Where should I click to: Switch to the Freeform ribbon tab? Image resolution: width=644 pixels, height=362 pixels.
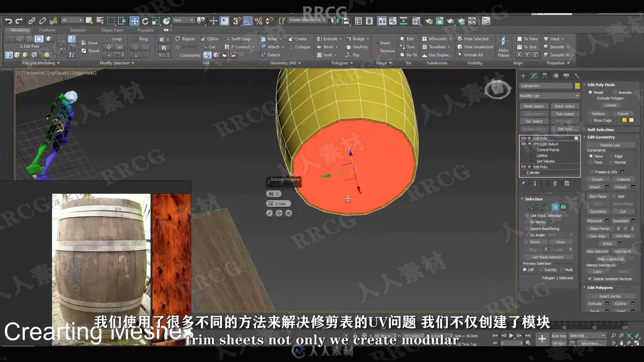point(47,30)
